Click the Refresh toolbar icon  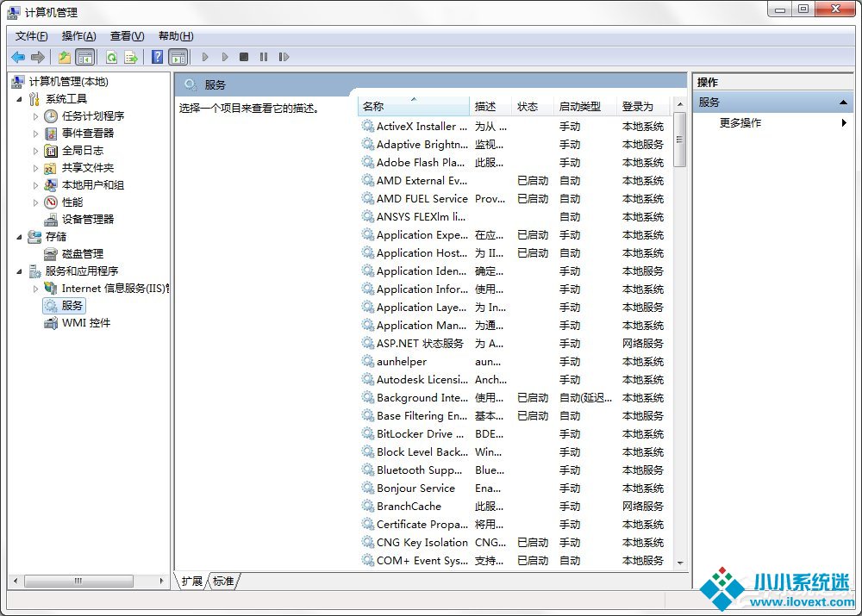click(x=111, y=57)
